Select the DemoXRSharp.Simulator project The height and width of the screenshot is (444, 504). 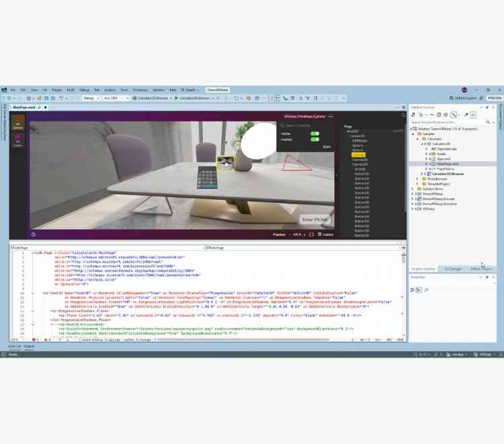click(439, 204)
